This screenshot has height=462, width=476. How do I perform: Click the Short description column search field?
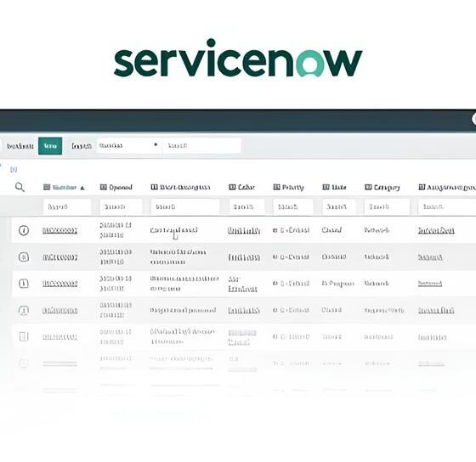click(185, 207)
